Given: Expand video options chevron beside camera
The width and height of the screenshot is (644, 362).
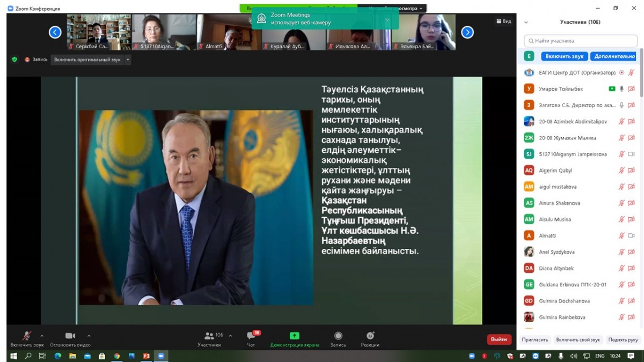Looking at the screenshot, I should click(x=89, y=336).
